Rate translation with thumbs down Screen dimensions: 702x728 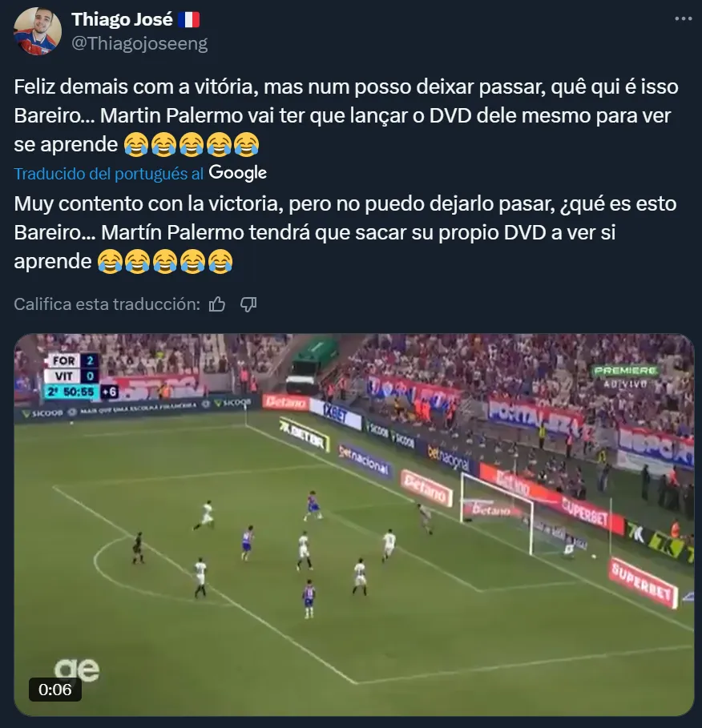[248, 304]
